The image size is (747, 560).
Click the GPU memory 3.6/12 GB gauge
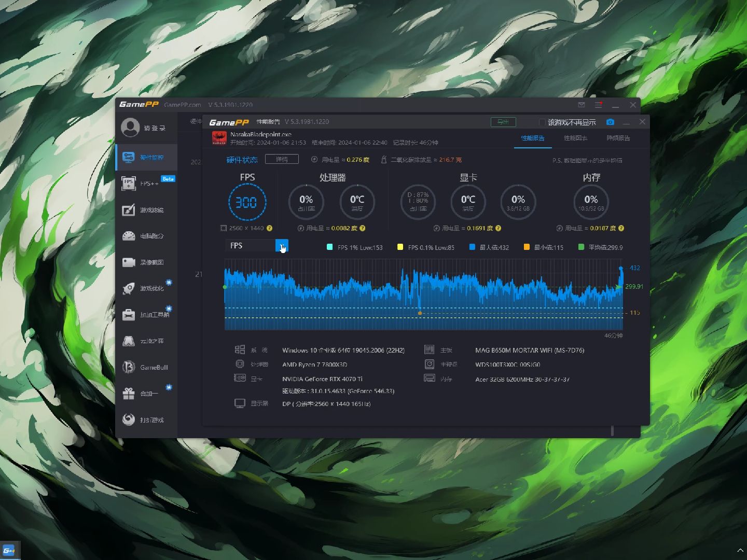(518, 202)
